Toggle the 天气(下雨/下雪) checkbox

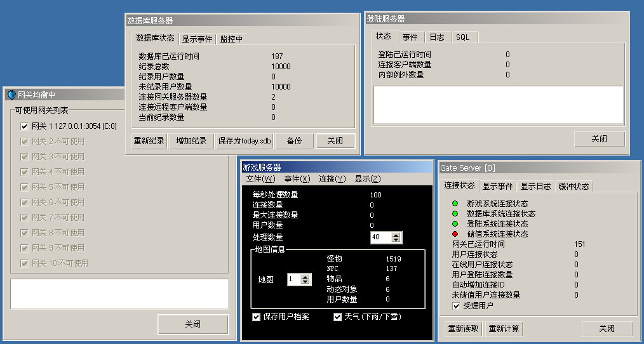[338, 317]
